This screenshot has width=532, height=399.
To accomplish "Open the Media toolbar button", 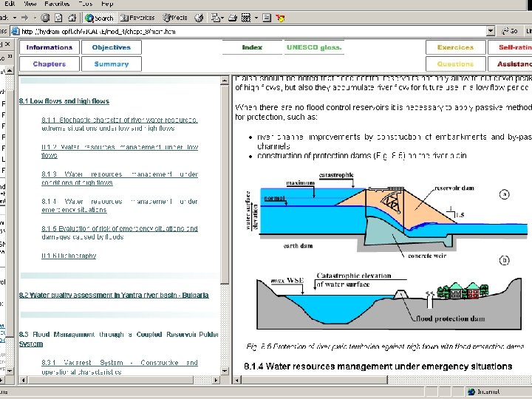I will [x=174, y=17].
